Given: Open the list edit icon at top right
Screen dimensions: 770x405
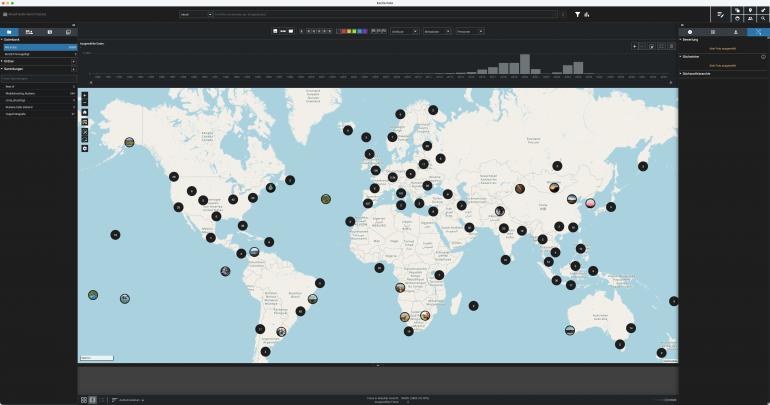Looking at the screenshot, I should 720,15.
